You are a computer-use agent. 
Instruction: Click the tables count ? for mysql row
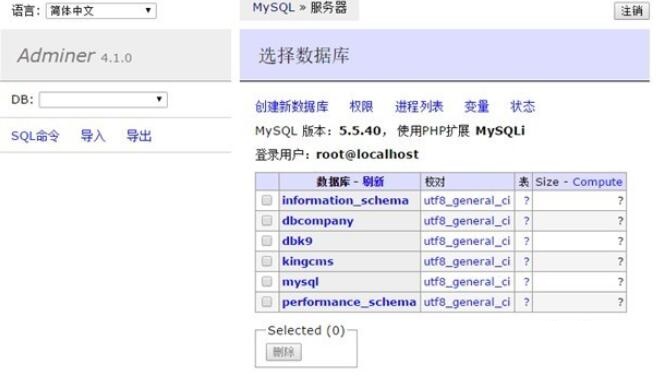click(x=526, y=282)
